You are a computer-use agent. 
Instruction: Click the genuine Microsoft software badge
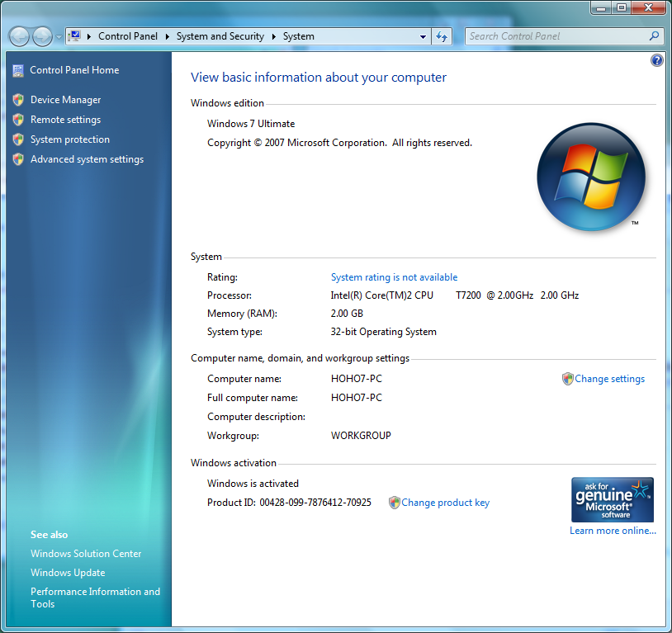coord(613,499)
